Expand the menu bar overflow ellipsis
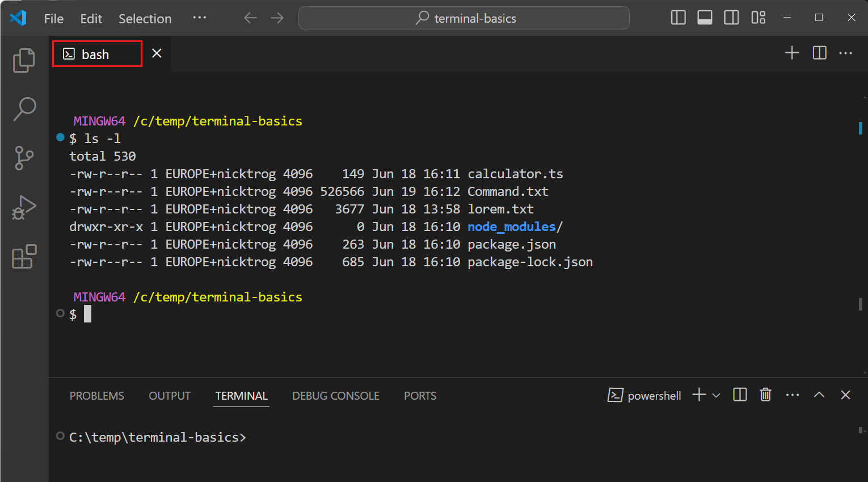 click(199, 18)
